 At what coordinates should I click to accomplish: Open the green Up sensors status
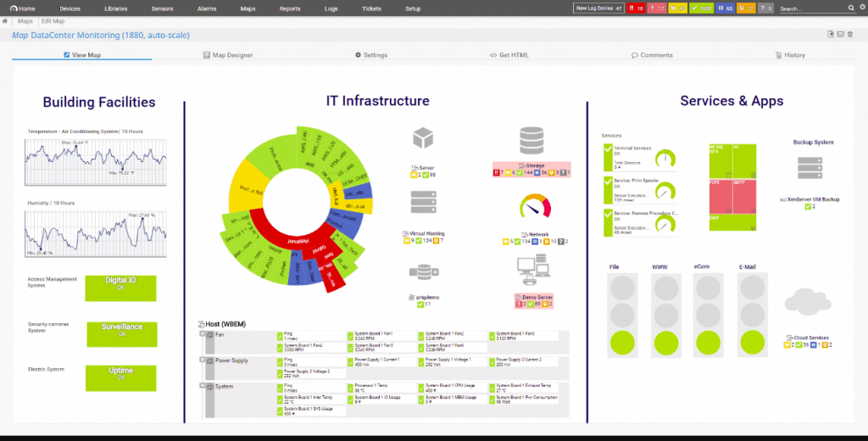coord(701,8)
